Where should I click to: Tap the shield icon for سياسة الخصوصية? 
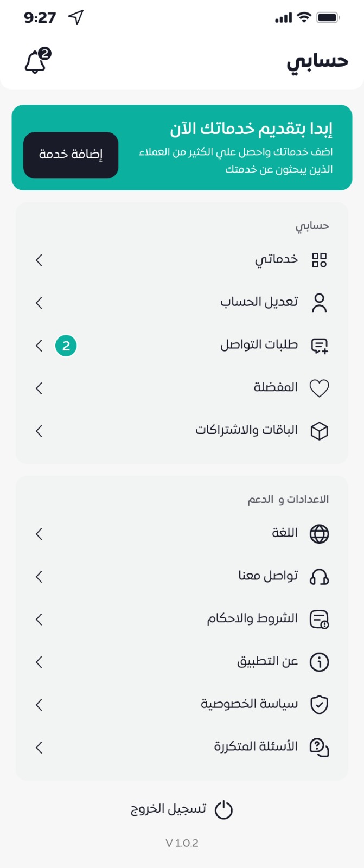click(x=319, y=705)
